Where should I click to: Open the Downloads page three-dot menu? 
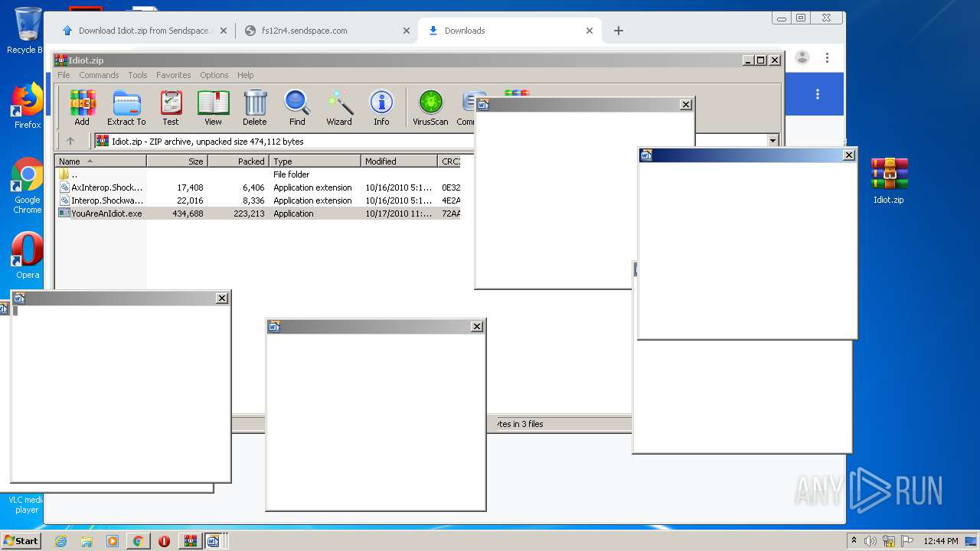(818, 94)
